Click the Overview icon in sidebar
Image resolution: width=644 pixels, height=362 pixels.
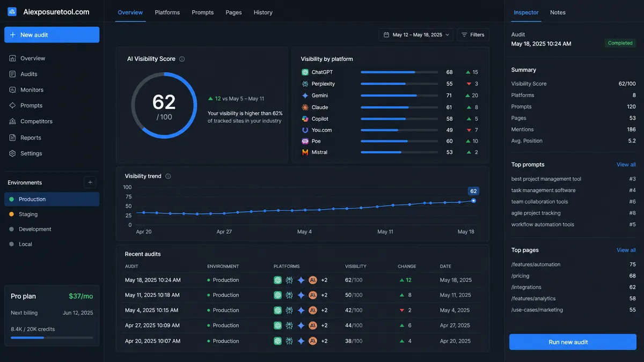point(12,58)
